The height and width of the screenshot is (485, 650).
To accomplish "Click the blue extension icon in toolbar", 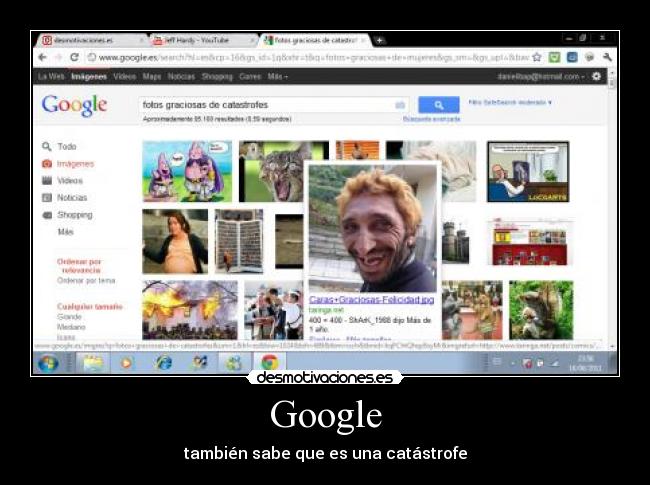I will 572,57.
